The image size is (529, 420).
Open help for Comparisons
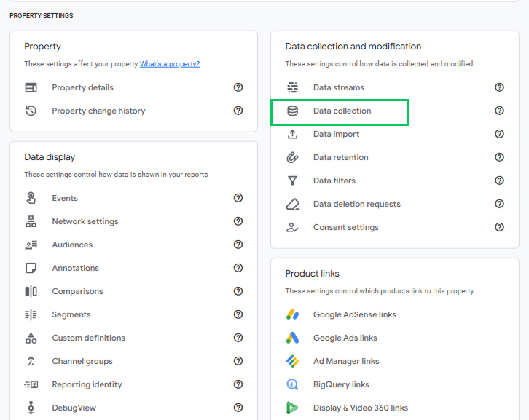tap(238, 291)
